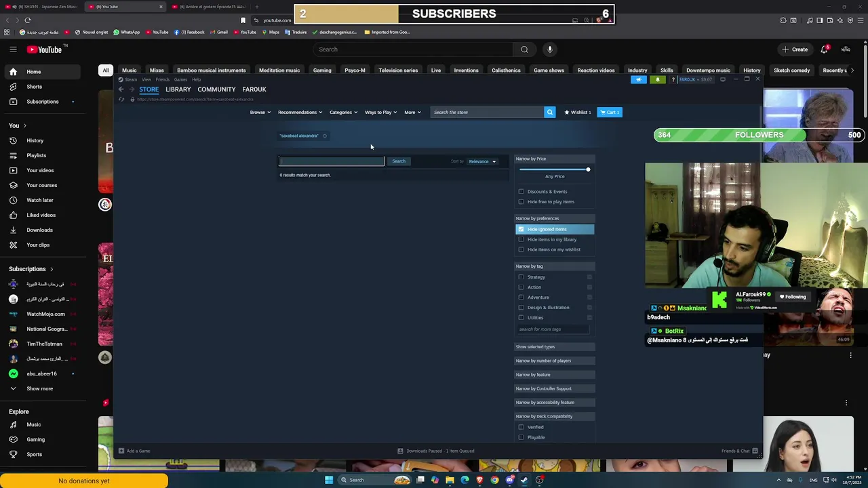Select the Gaming chip on YouTube
The height and width of the screenshot is (488, 868).
[x=322, y=70]
